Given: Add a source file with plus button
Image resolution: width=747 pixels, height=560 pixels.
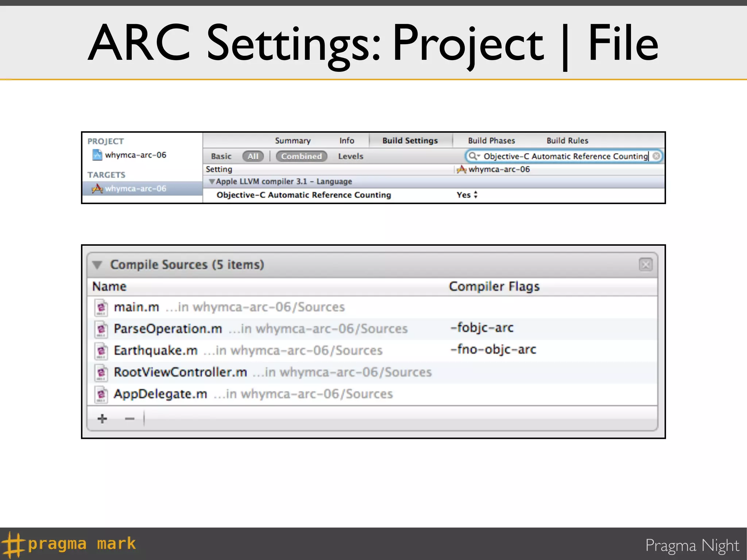Looking at the screenshot, I should [x=102, y=419].
